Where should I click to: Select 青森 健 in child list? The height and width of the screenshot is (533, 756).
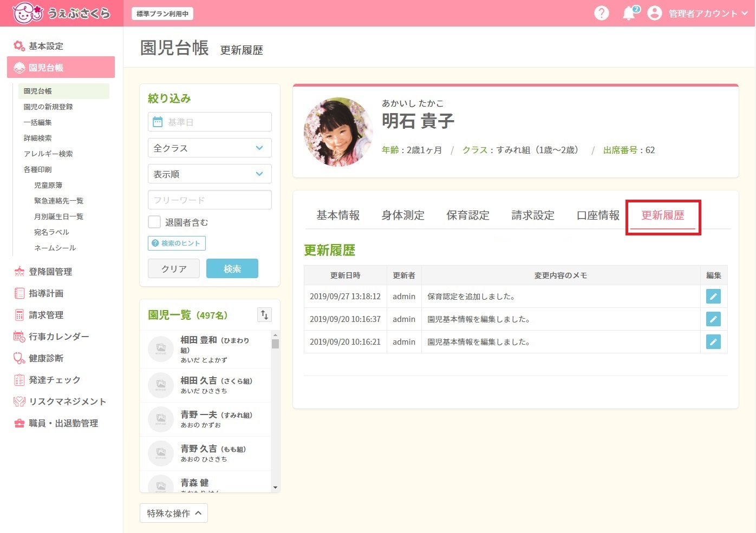coord(205,482)
